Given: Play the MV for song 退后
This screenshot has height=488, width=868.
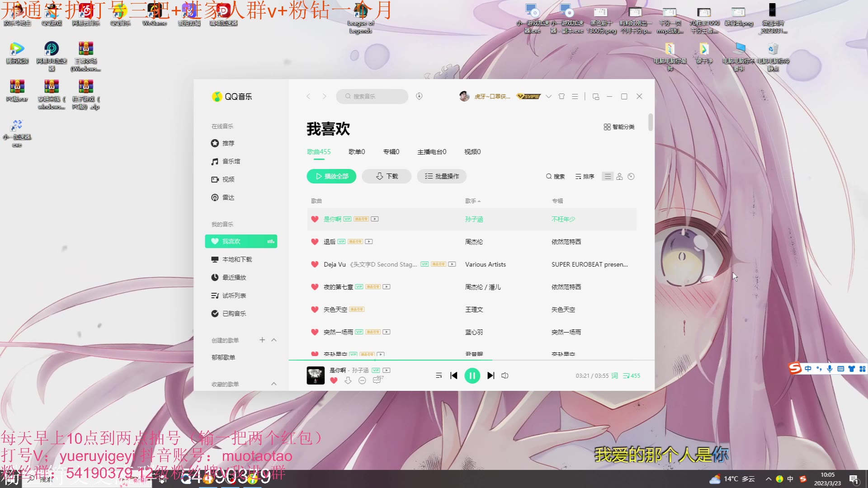Looking at the screenshot, I should (369, 242).
